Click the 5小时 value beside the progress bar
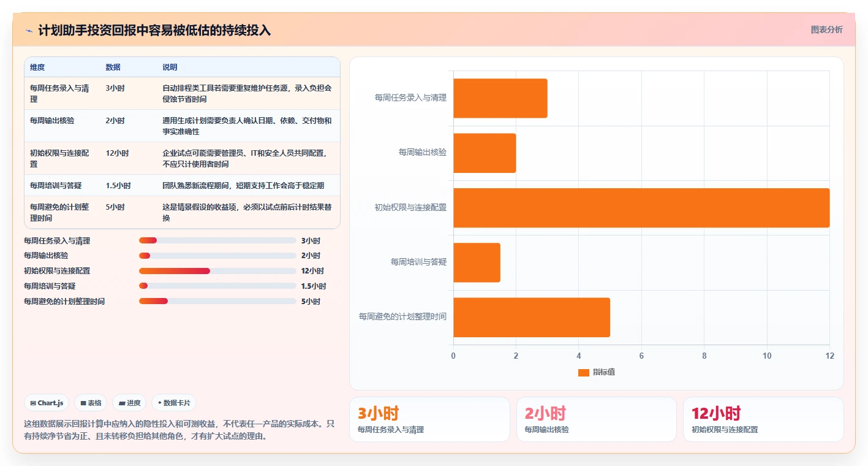The height and width of the screenshot is (466, 868). coord(311,302)
